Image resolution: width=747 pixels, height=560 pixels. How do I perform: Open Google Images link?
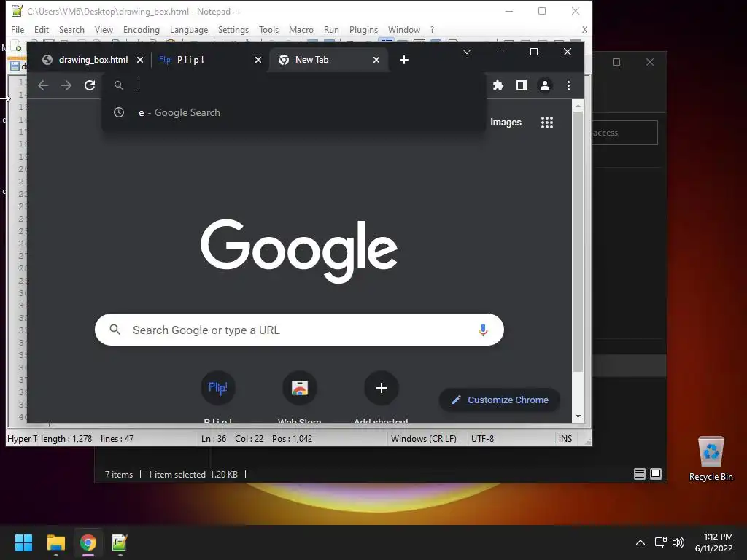coord(506,122)
